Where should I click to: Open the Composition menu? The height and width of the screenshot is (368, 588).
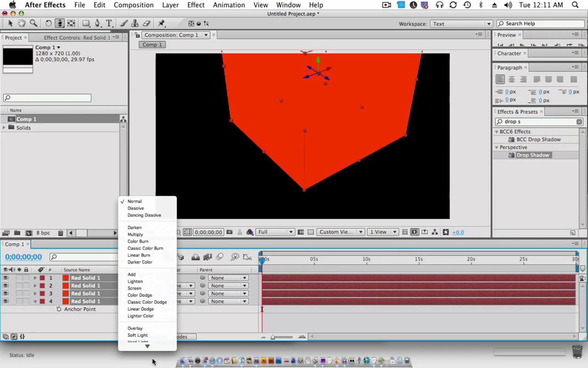(x=134, y=5)
